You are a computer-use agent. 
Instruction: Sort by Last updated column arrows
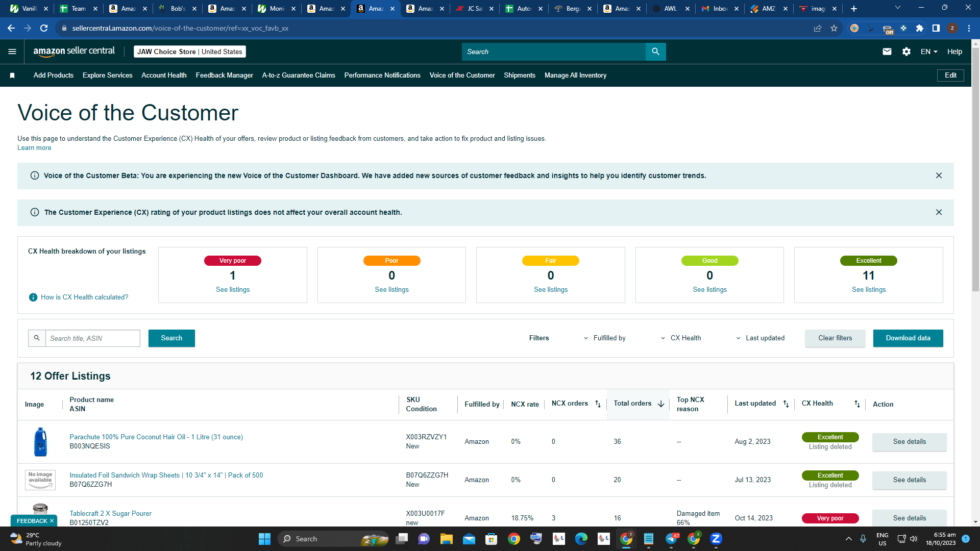786,404
